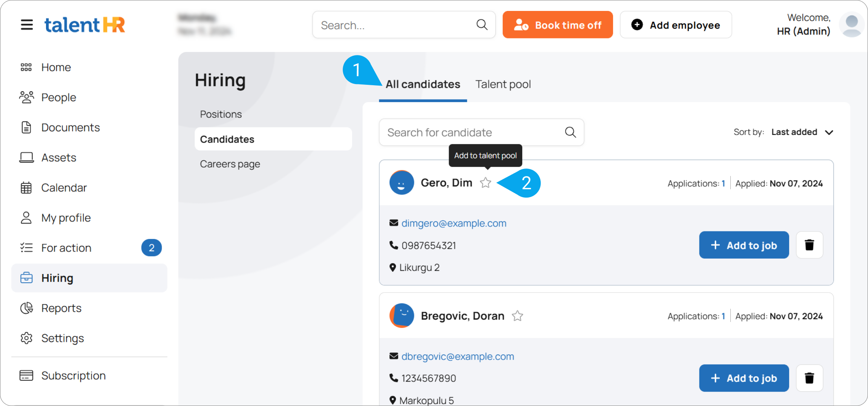Open the admin profile avatar
This screenshot has height=406, width=868.
(x=851, y=25)
